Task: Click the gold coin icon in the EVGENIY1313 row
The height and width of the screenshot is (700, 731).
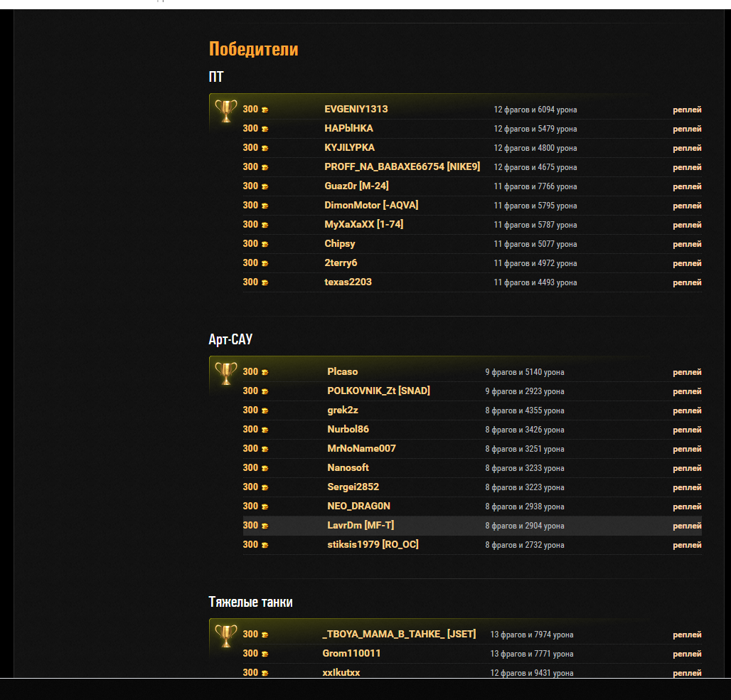Action: pyautogui.click(x=265, y=110)
